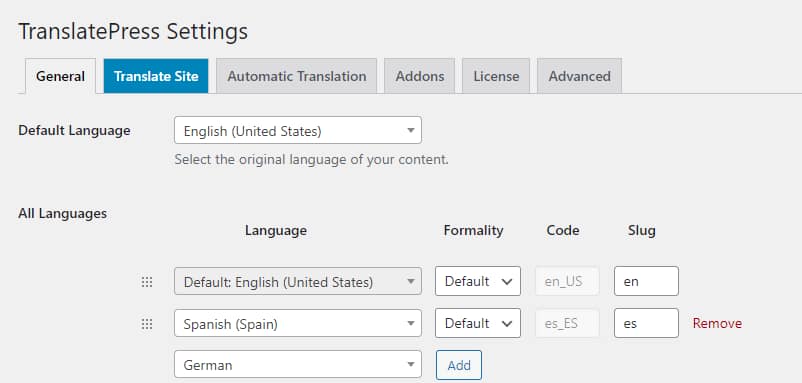Click the es_ES code field
Viewport: 802px width, 383px height.
click(x=567, y=323)
